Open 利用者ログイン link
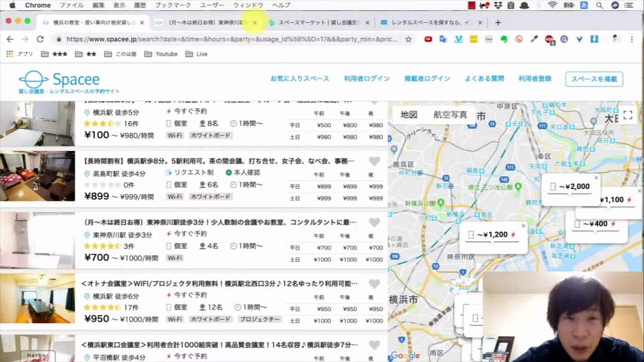Screen dimensions: 644x362 pos(367,79)
